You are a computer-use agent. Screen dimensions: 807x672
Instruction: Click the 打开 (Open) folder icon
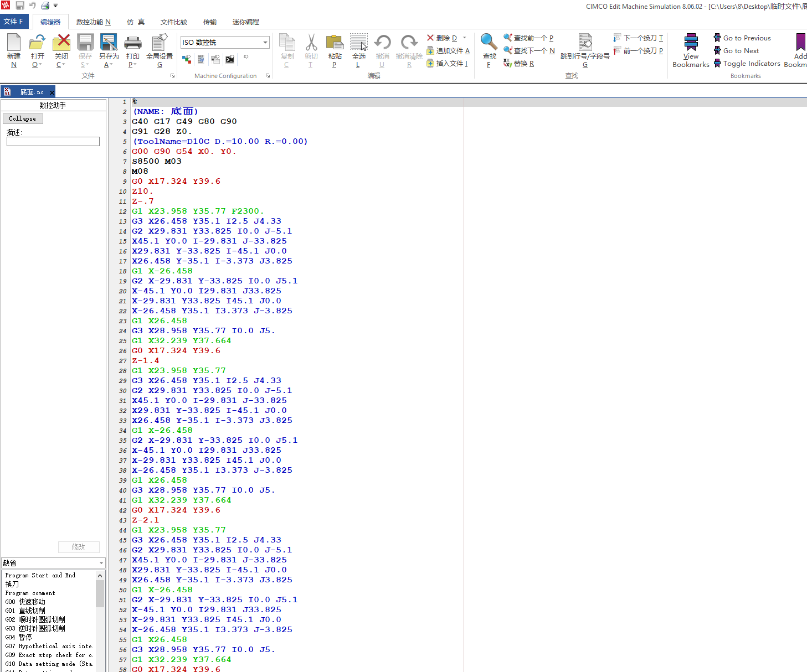click(x=37, y=43)
